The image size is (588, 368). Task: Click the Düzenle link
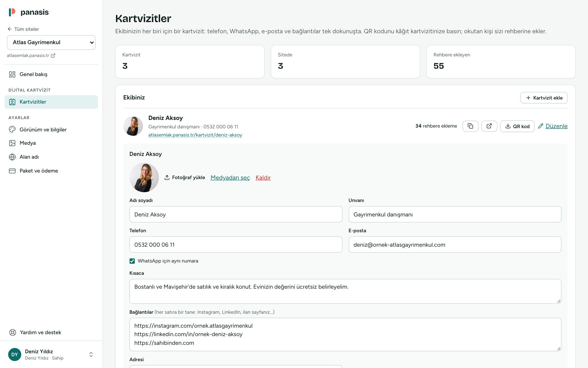553,126
